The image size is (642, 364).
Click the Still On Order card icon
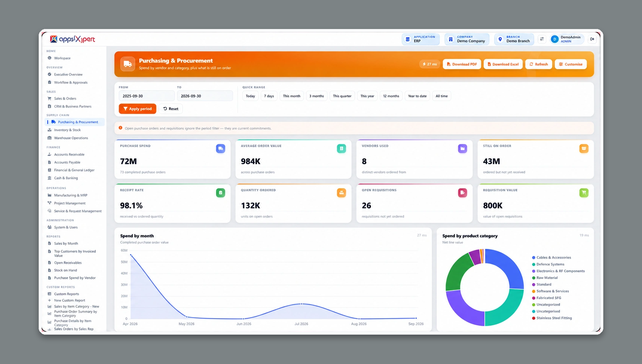point(584,149)
